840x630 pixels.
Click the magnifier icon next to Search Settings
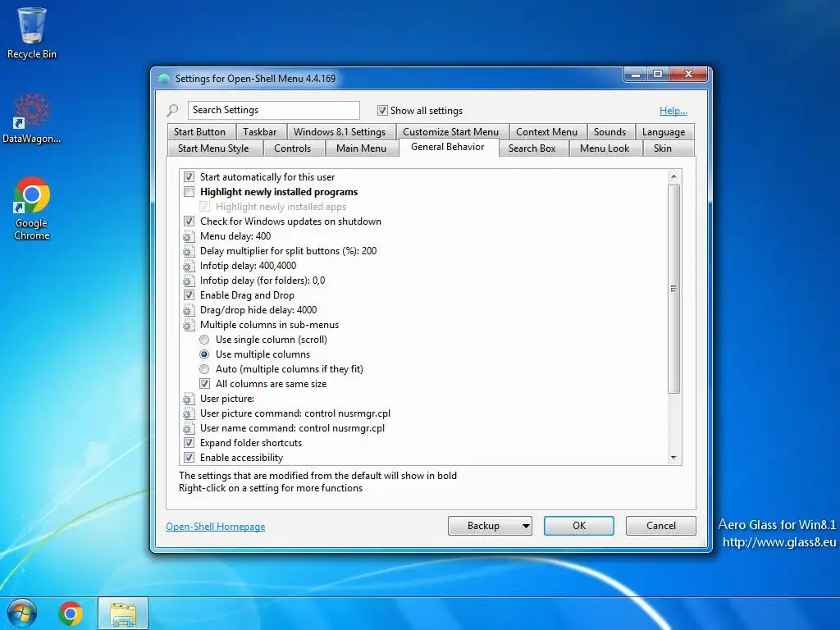coord(172,111)
